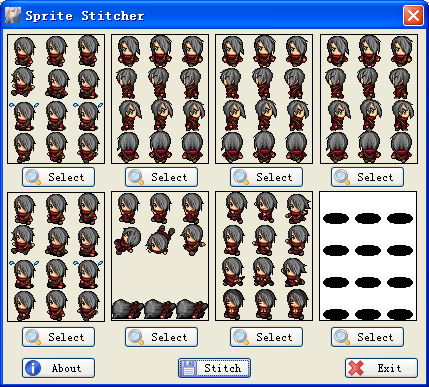Close the Sprite Stitcher window
The width and height of the screenshot is (429, 387).
[x=413, y=15]
